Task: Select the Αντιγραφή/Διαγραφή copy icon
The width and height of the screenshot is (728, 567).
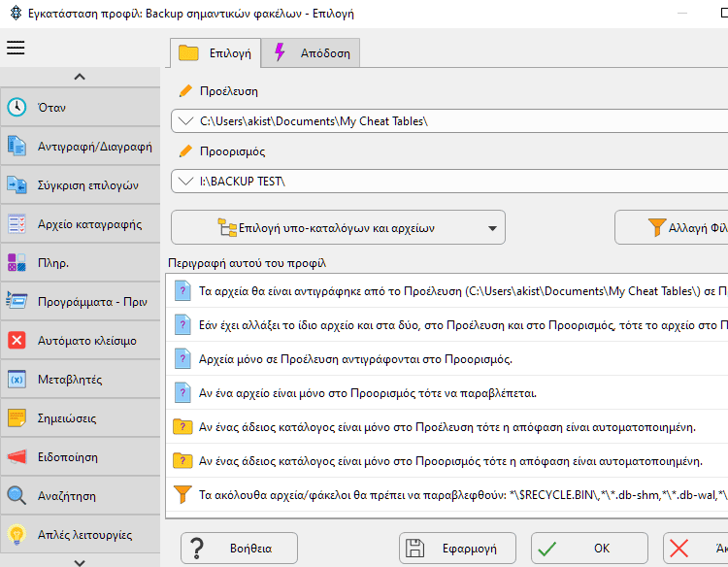Action: point(17,147)
